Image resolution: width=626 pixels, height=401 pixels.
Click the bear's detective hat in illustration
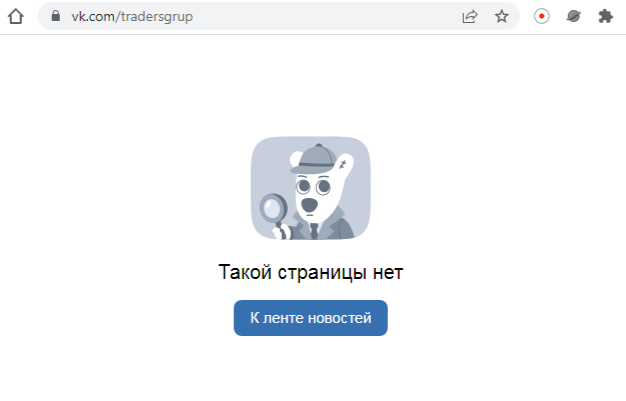(x=315, y=159)
